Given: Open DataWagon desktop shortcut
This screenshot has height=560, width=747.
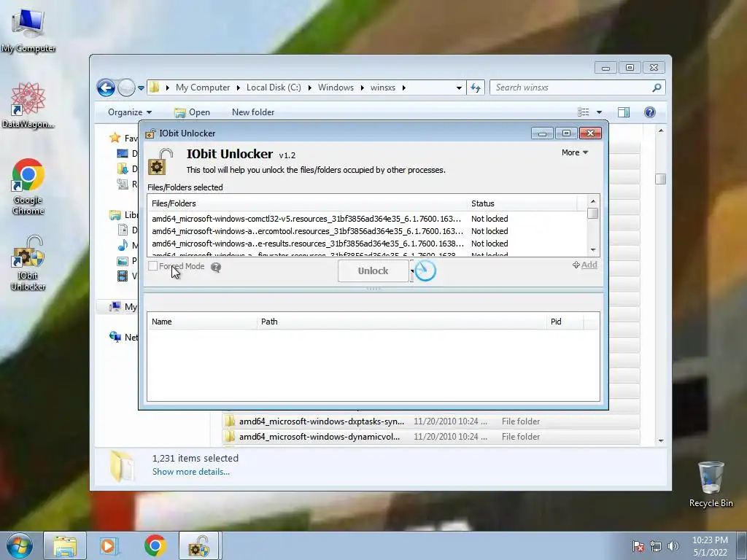Looking at the screenshot, I should coord(28,105).
